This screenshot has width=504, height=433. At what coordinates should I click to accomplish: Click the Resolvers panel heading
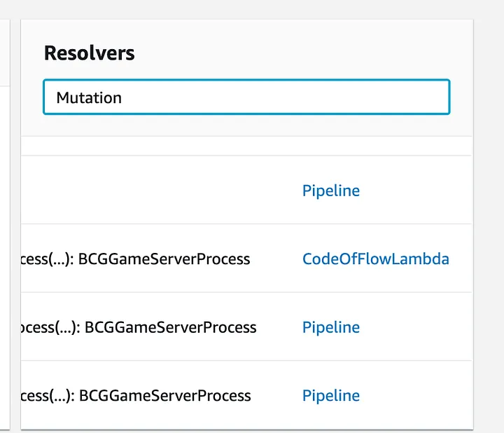(x=89, y=53)
